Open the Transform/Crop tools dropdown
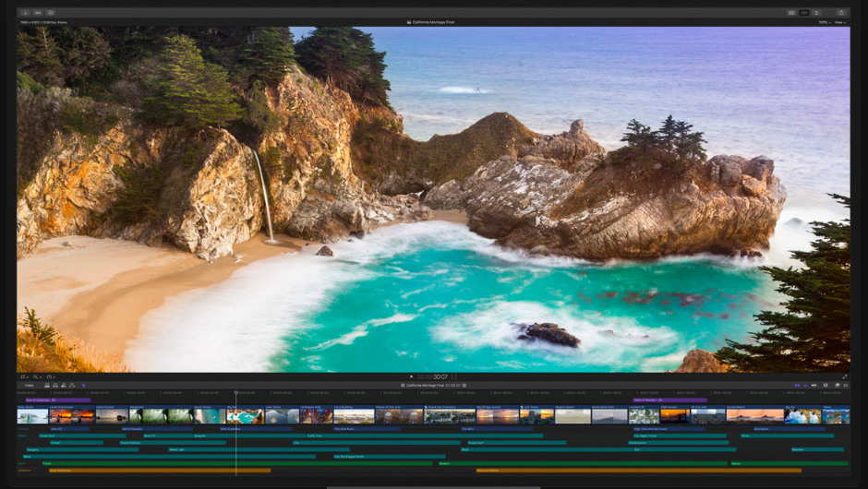 (x=24, y=376)
